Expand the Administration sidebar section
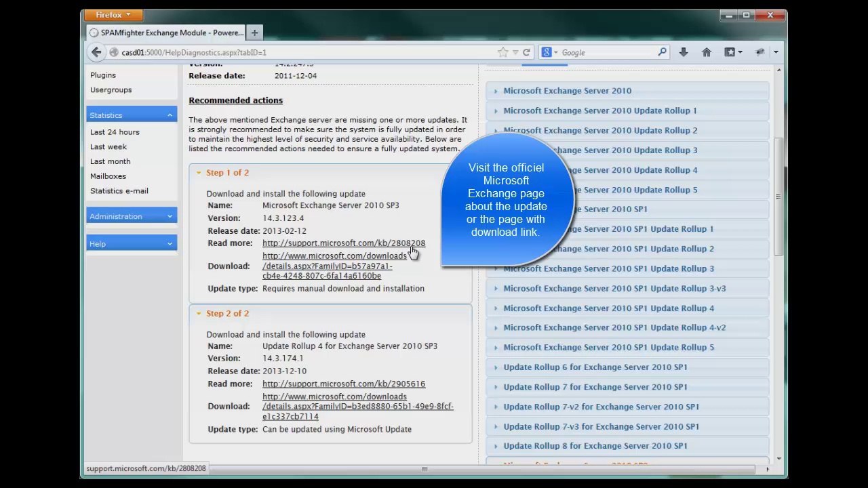Screen dimensions: 868x488 point(132,216)
